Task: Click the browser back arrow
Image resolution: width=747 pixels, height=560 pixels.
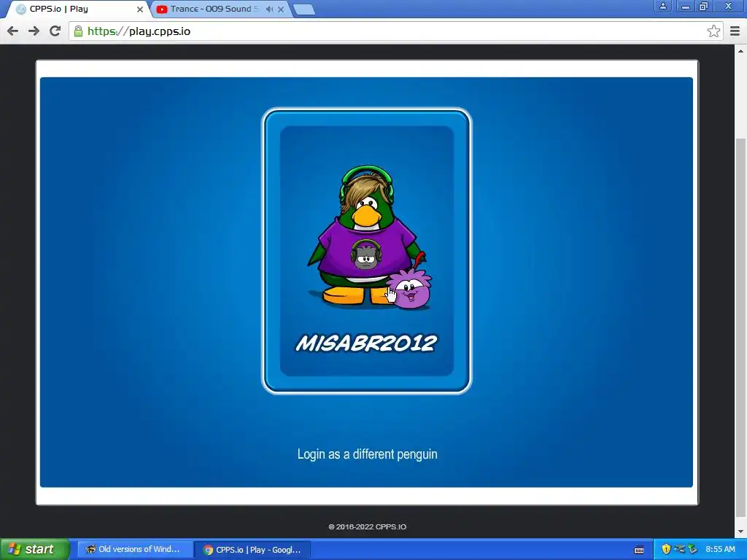Action: [13, 31]
